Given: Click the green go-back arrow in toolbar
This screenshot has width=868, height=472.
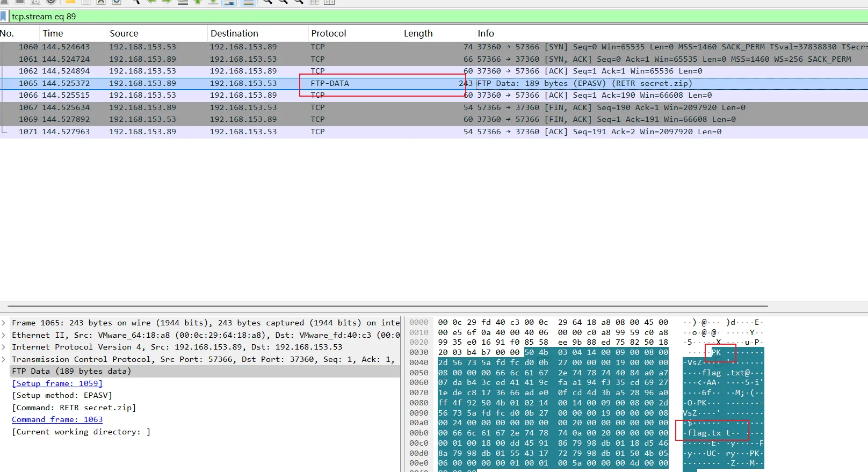Looking at the screenshot, I should 151,2.
